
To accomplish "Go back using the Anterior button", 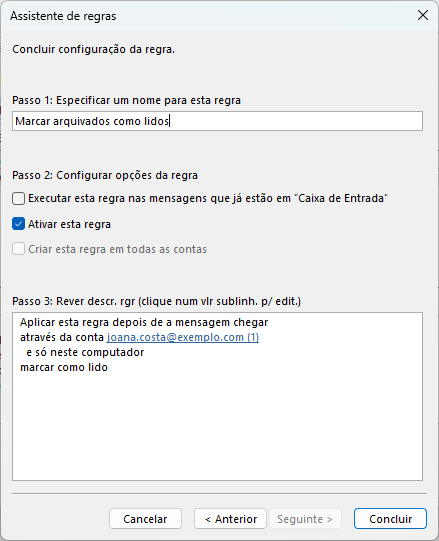I will tap(231, 519).
